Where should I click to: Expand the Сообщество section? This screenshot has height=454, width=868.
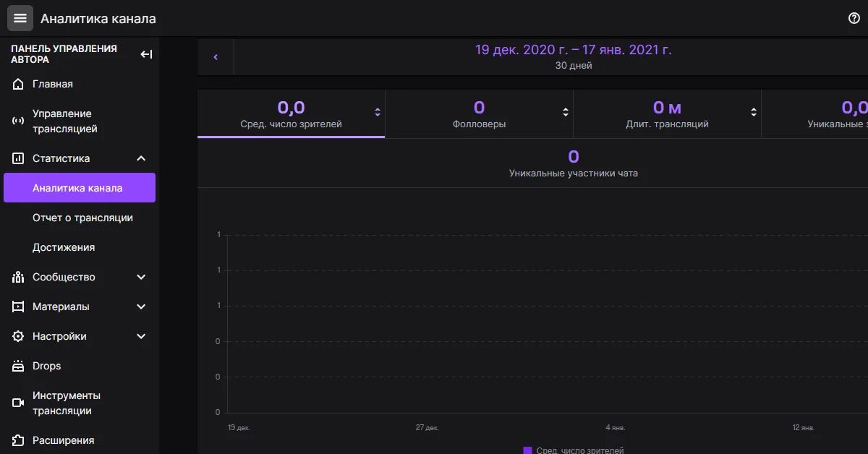coord(141,277)
